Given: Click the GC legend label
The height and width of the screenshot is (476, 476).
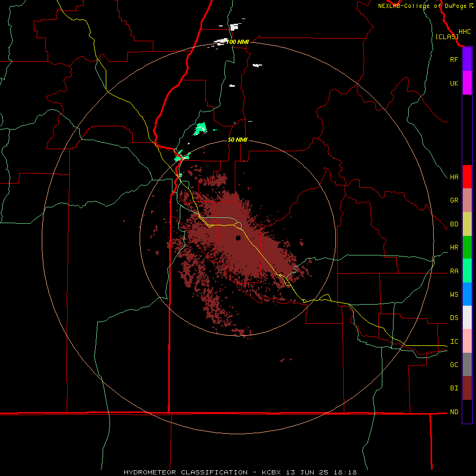Looking at the screenshot, I should tap(454, 364).
